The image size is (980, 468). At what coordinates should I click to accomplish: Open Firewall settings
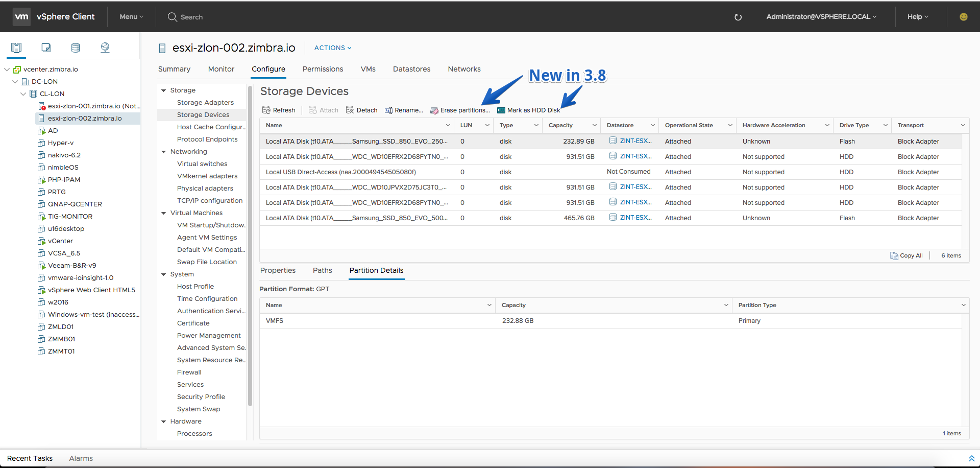(189, 372)
